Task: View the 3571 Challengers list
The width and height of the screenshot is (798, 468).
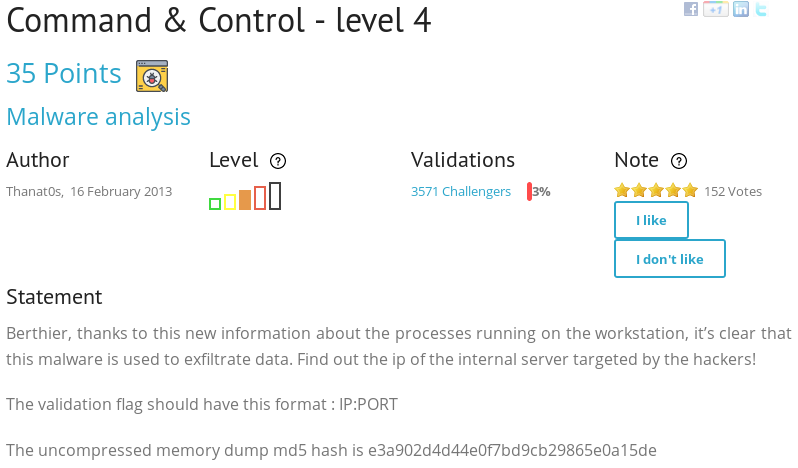Action: tap(460, 191)
